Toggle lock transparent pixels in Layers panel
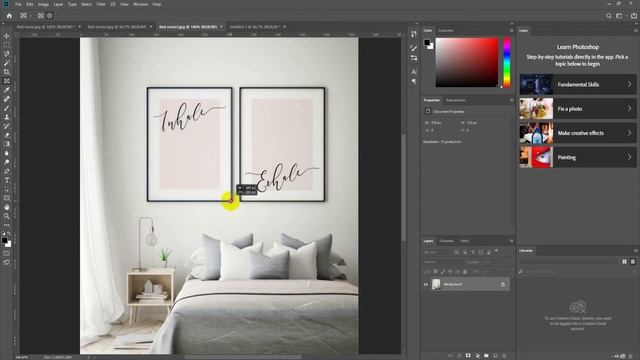This screenshot has height=360, width=640. point(436,271)
